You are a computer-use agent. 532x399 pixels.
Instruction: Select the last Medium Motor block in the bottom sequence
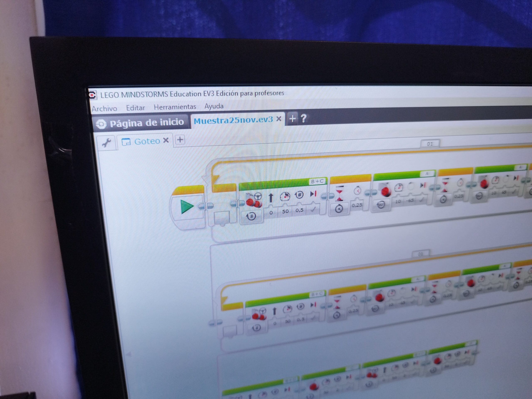[437, 360]
